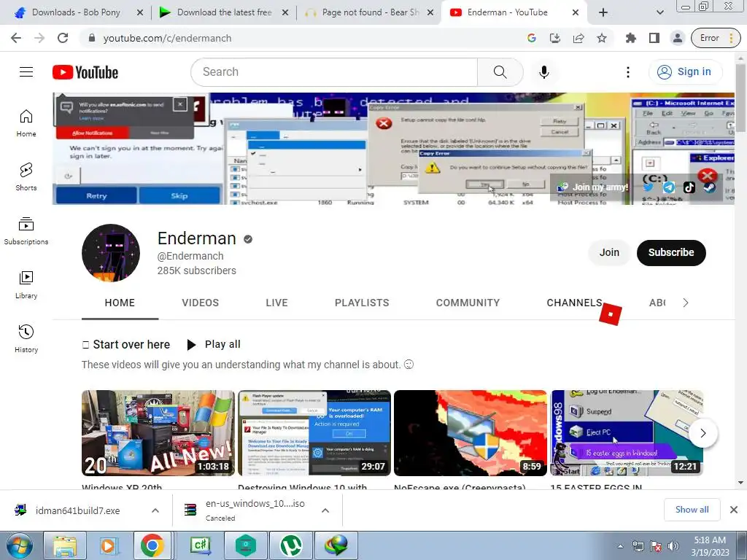Open Destroying Windows 10 video thumbnail
Screen dimensions: 747x560
coord(314,433)
